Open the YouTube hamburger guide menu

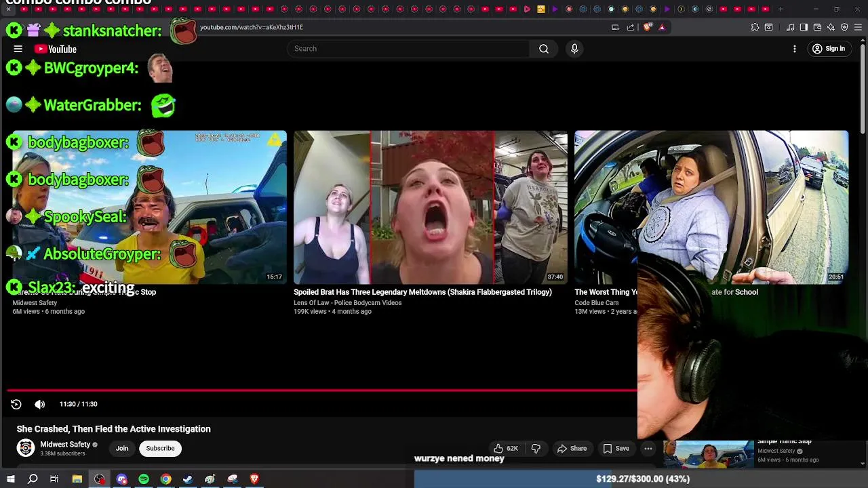pos(18,49)
